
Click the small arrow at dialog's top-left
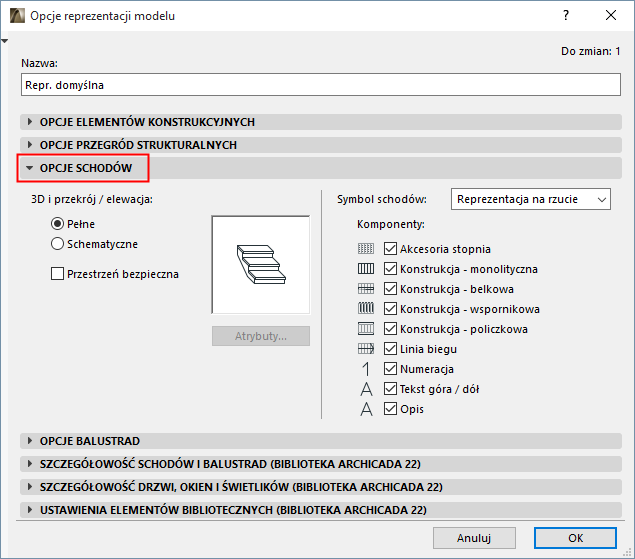click(x=4, y=41)
